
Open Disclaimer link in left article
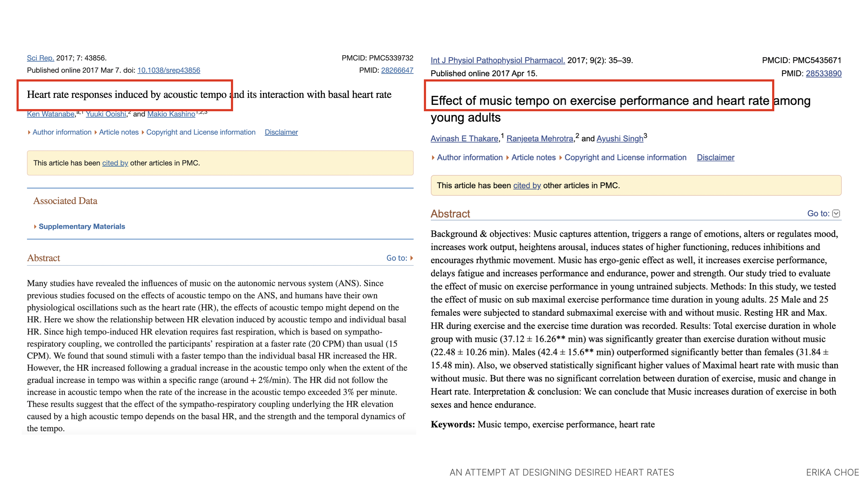(281, 132)
